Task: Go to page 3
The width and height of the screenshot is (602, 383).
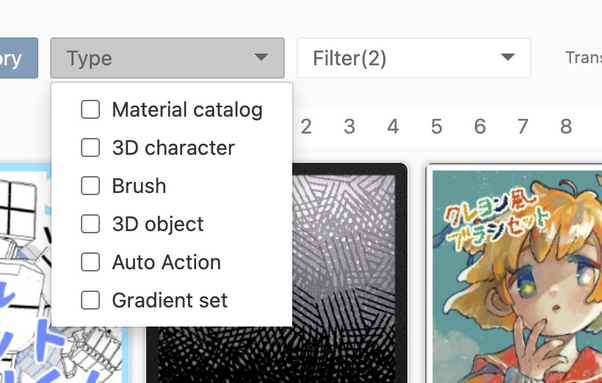Action: pyautogui.click(x=349, y=127)
